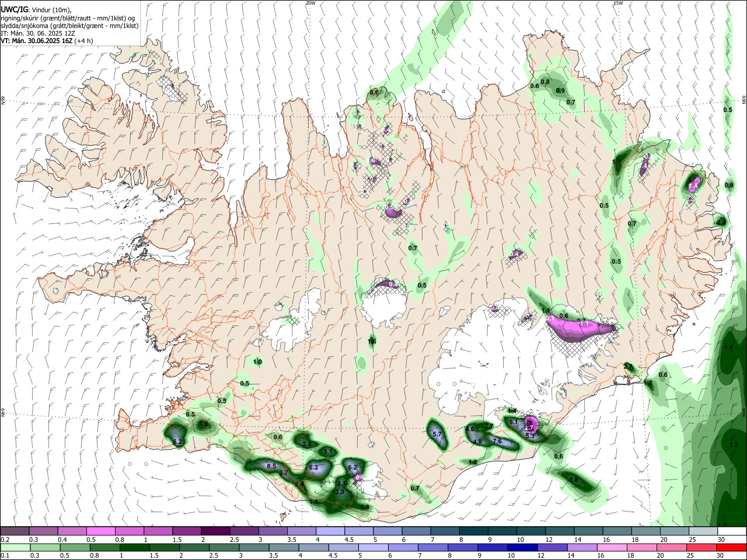747x560 pixels.
Task: Click the '3.9' precipitation value on the map
Action: 340,492
